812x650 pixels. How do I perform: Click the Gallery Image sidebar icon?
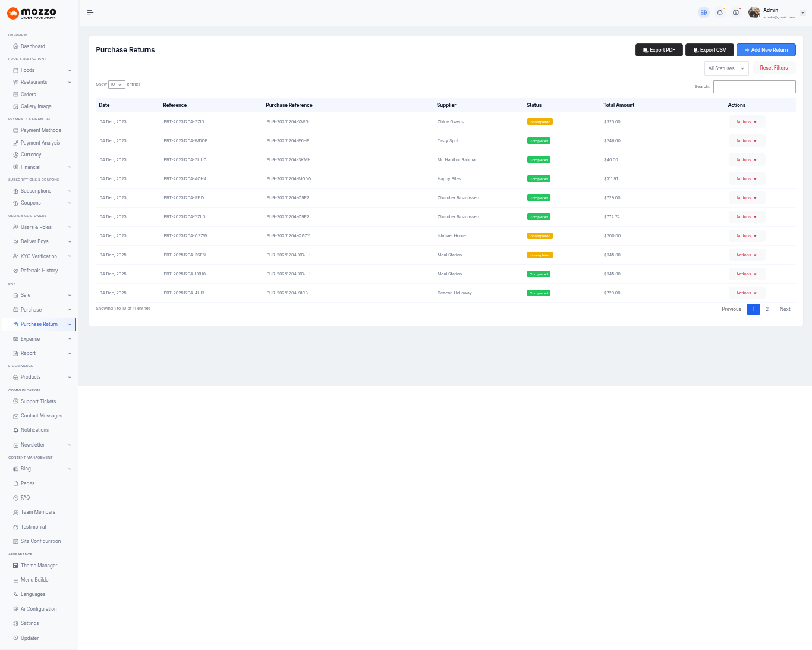click(15, 106)
